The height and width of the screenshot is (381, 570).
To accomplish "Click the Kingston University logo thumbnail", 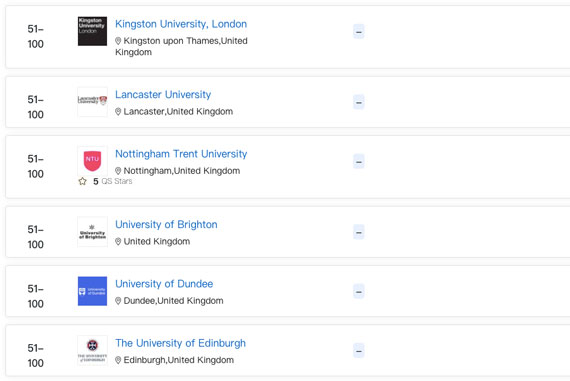I will pos(92,31).
